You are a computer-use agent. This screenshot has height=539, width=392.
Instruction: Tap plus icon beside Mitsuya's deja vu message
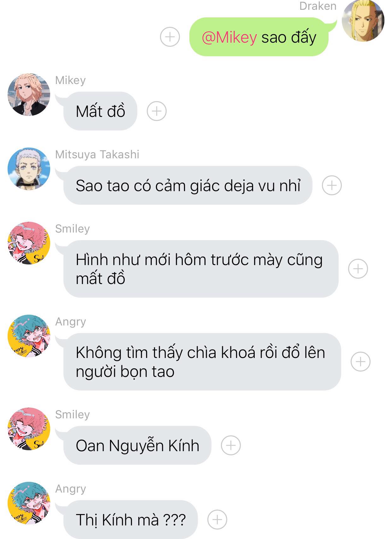point(332,185)
